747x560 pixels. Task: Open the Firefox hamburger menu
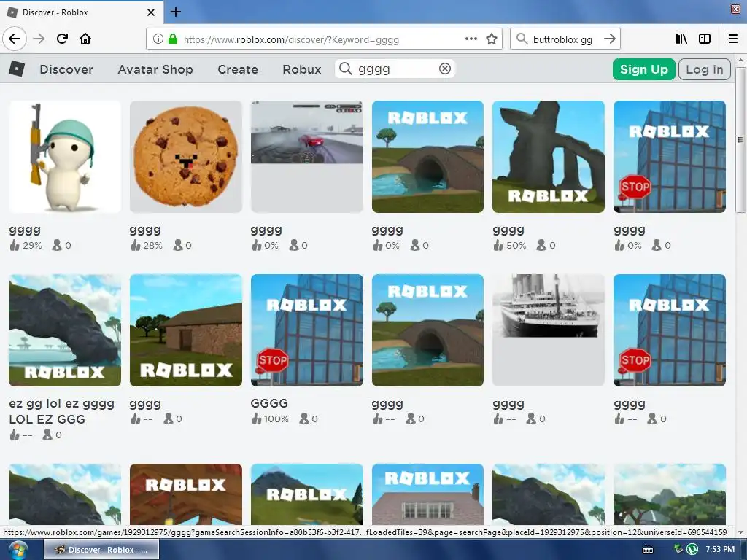733,39
